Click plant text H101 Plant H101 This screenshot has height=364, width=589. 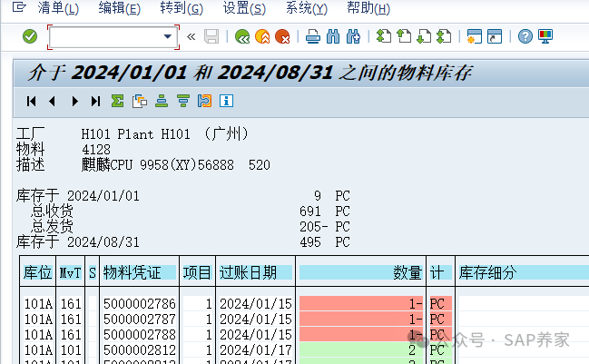135,134
